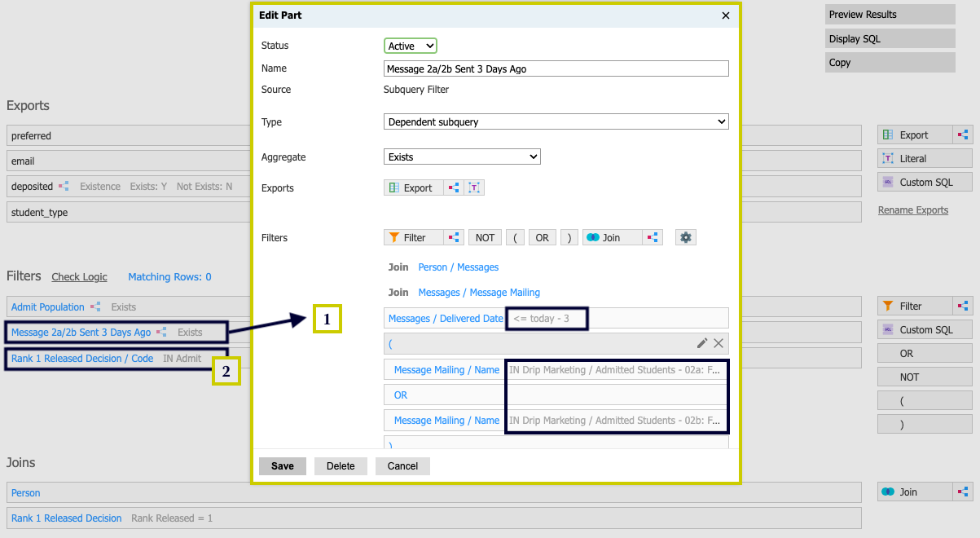The height and width of the screenshot is (538, 980).
Task: Open the Status dropdown set to Active
Action: (411, 46)
